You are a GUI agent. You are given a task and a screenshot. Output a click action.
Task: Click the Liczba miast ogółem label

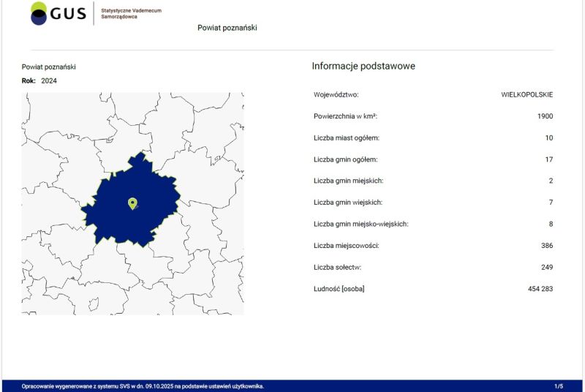point(347,137)
